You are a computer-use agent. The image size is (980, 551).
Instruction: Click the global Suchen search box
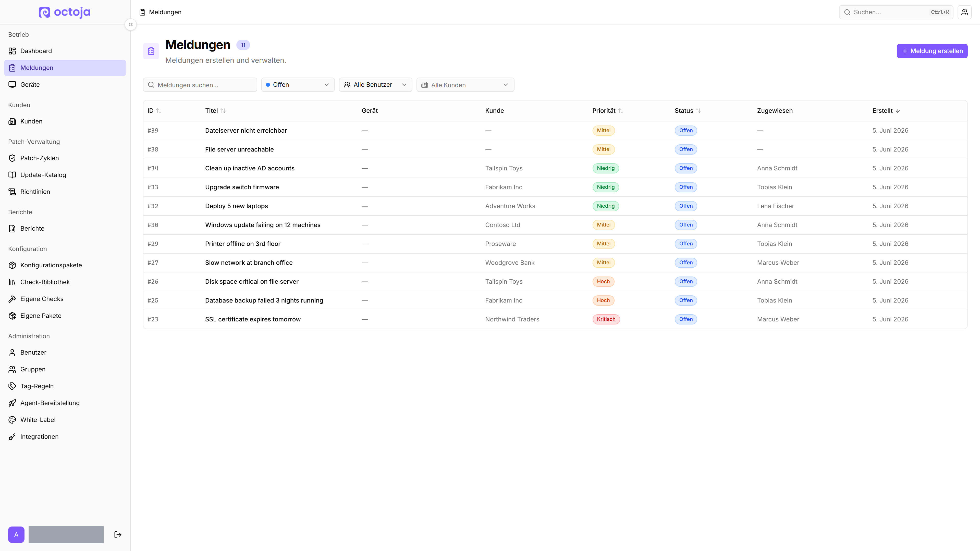[896, 12]
